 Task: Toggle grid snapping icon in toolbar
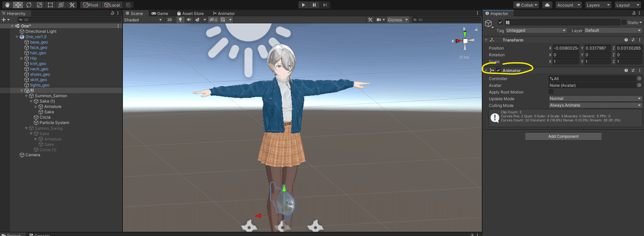[x=128, y=4]
